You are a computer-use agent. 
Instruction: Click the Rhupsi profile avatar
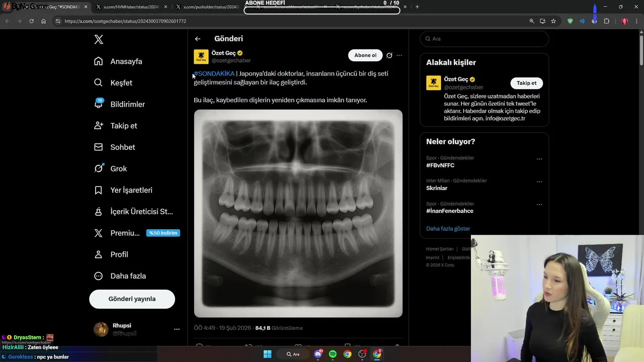[x=101, y=329]
